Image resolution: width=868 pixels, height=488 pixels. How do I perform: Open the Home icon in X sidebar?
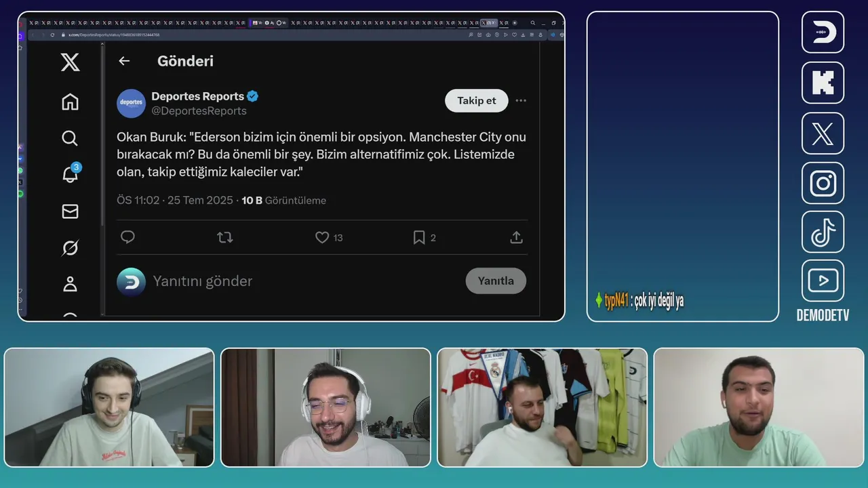coord(70,102)
